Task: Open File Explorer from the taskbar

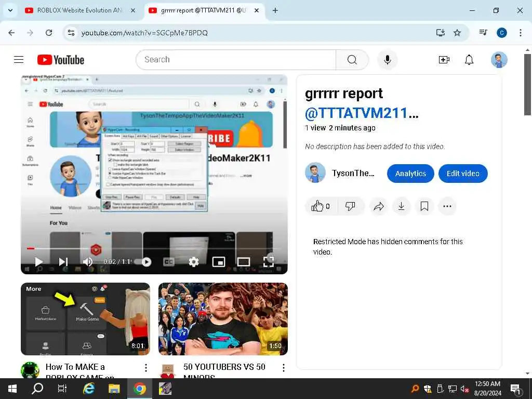Action: coord(114,389)
